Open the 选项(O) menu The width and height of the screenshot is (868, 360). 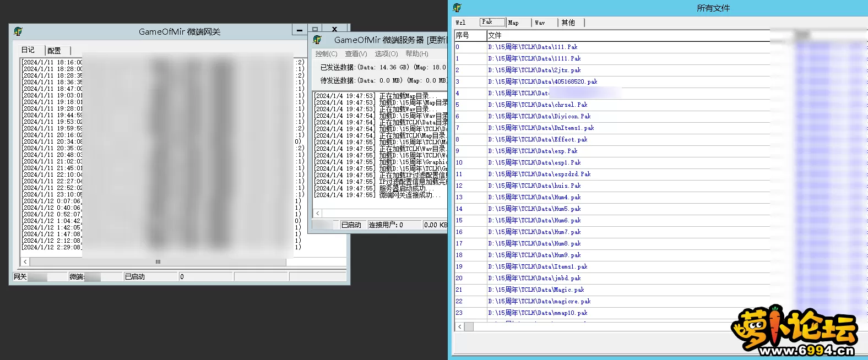point(386,53)
